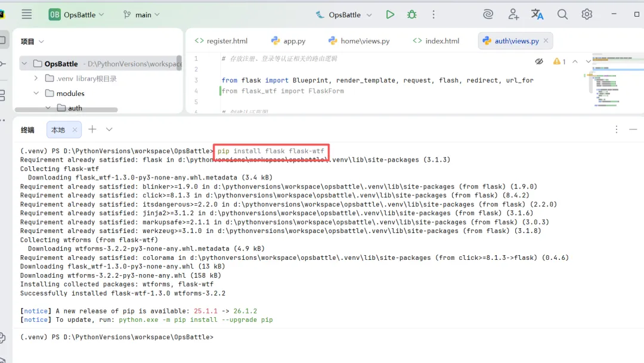This screenshot has width=644, height=363.
Task: Click 'Collecting flask-wtf' terminal line
Action: (x=60, y=168)
